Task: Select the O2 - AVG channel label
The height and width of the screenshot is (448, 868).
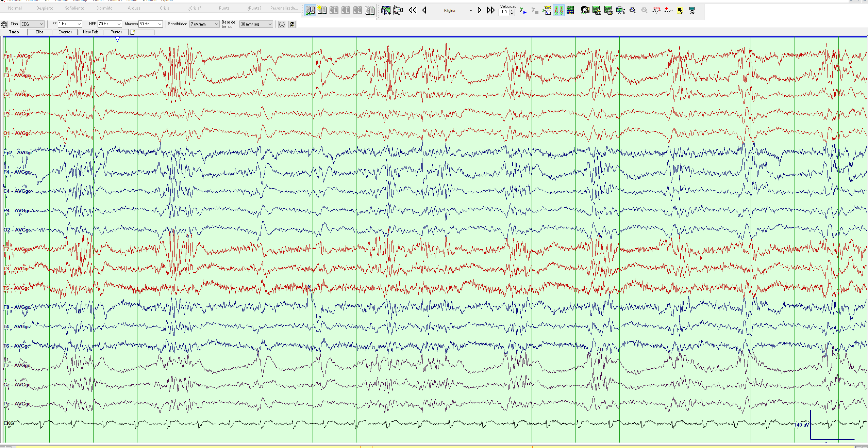Action: pos(17,230)
